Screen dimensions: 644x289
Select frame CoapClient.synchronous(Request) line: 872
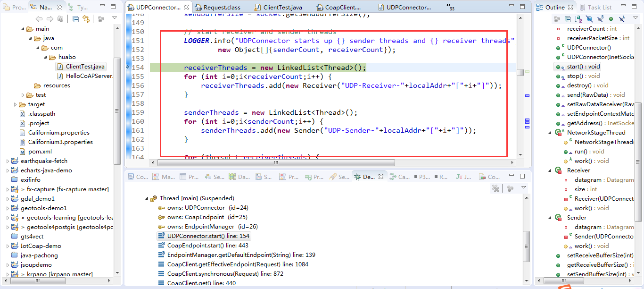tap(221, 274)
